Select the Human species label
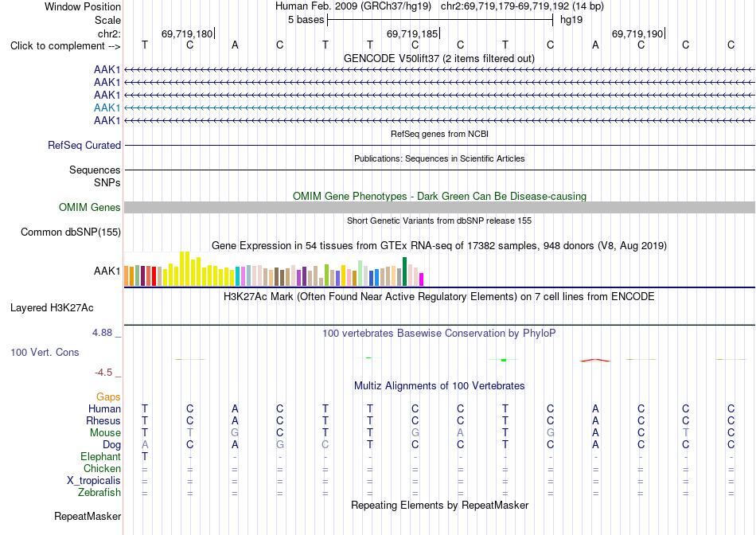 tap(104, 408)
